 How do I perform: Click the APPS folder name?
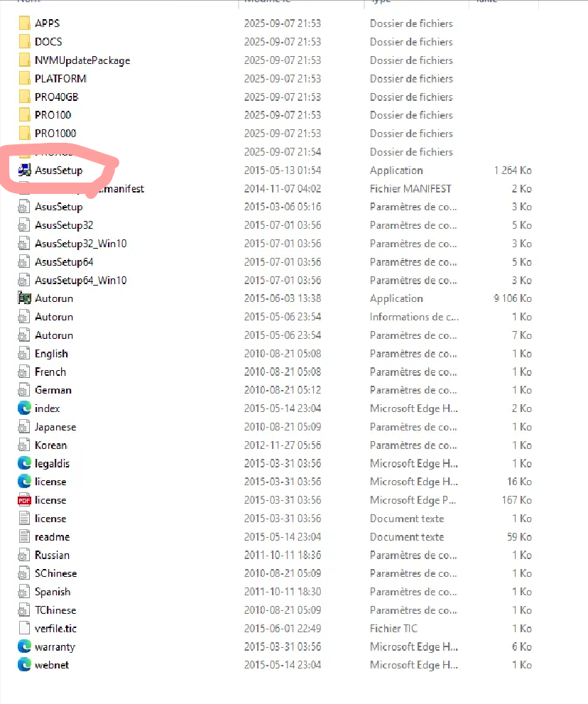pos(48,23)
